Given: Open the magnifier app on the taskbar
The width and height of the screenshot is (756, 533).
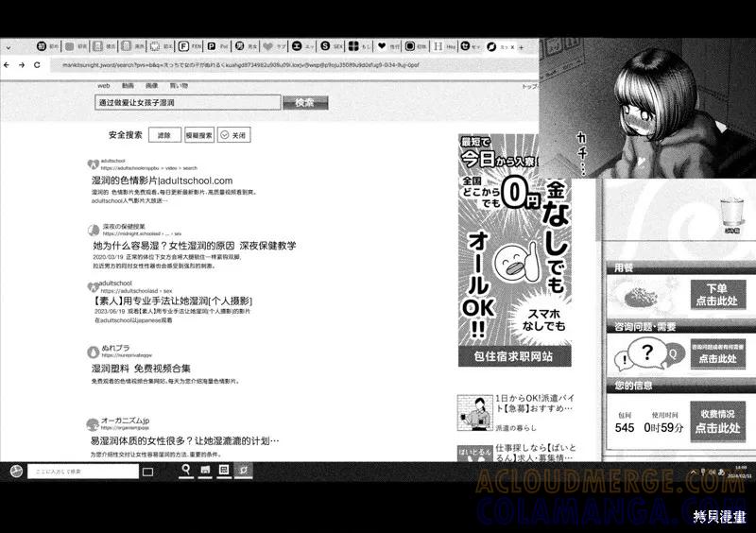Looking at the screenshot, I should [185, 471].
